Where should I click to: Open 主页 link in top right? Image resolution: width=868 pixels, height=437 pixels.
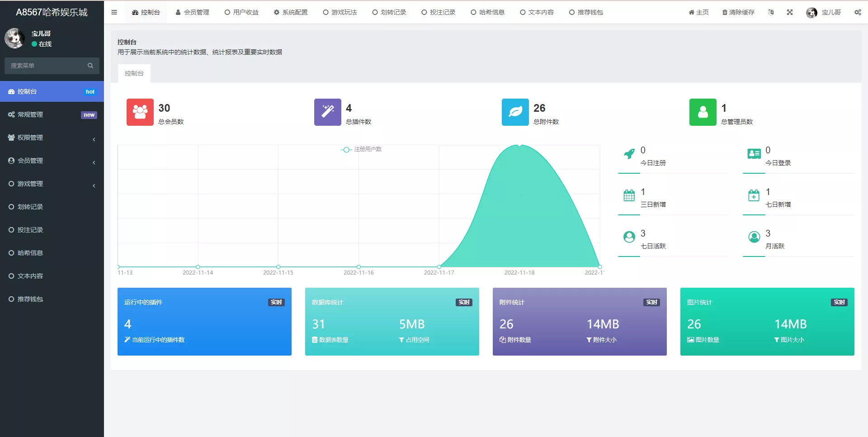click(x=698, y=12)
